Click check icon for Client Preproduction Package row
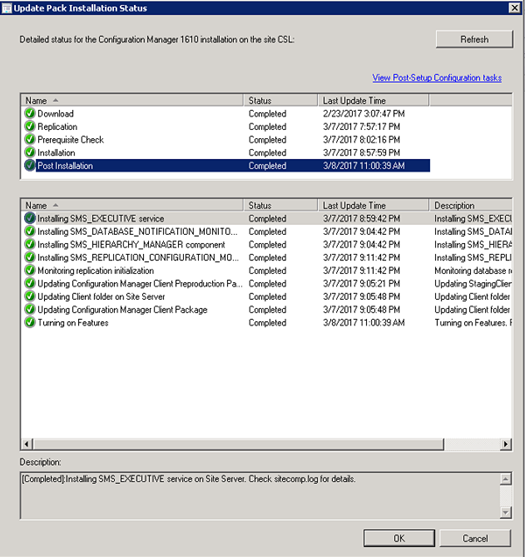This screenshot has width=525, height=557. click(x=30, y=283)
